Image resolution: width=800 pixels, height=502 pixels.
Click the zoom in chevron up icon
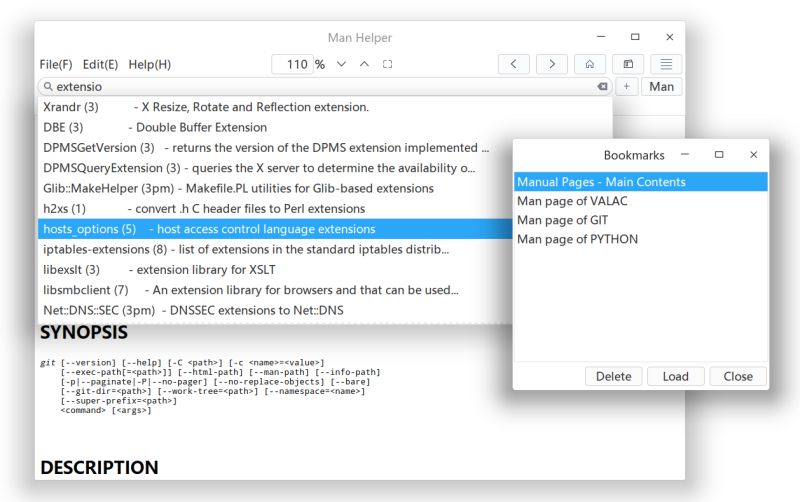click(x=364, y=64)
